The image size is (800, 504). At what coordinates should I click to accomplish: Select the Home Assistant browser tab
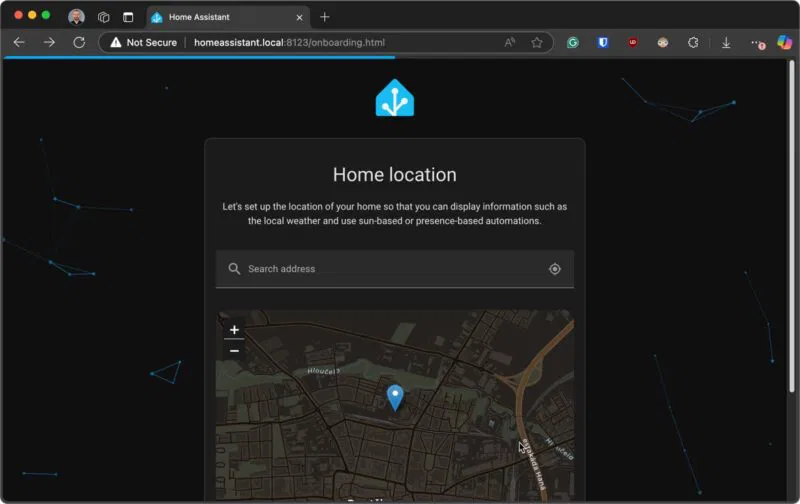(228, 17)
